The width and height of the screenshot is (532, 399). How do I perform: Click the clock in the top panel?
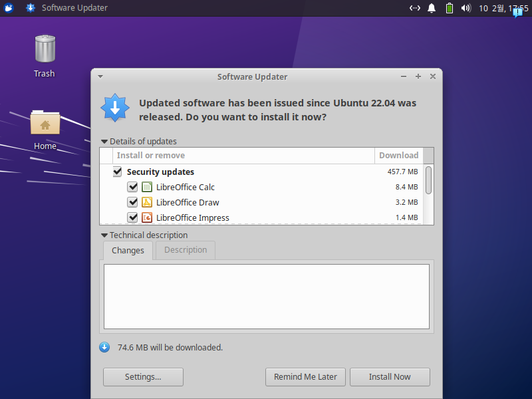(x=503, y=8)
